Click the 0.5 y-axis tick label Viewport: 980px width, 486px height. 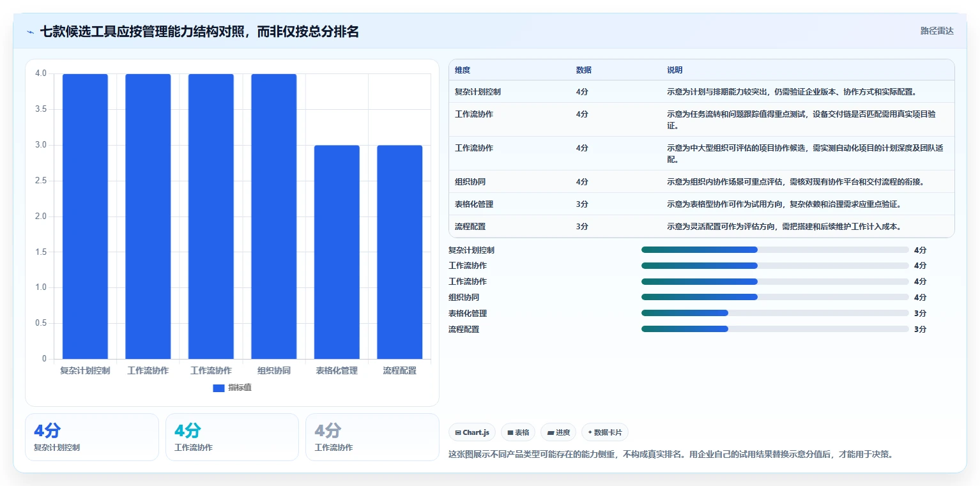(x=41, y=323)
